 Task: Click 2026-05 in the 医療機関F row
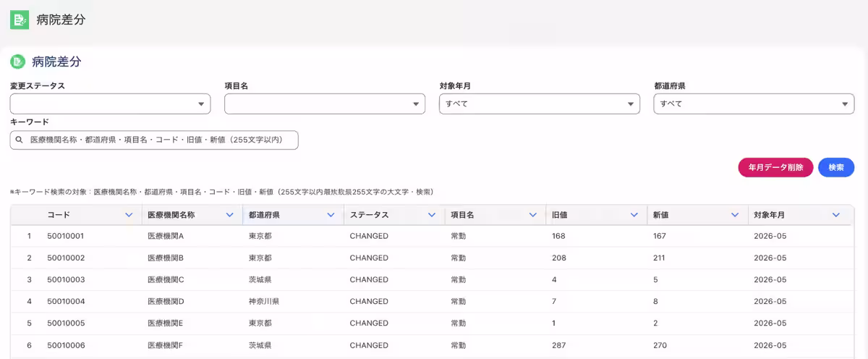pyautogui.click(x=770, y=345)
